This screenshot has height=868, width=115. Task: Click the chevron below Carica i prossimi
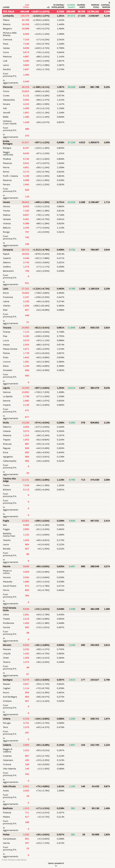(x=56, y=866)
